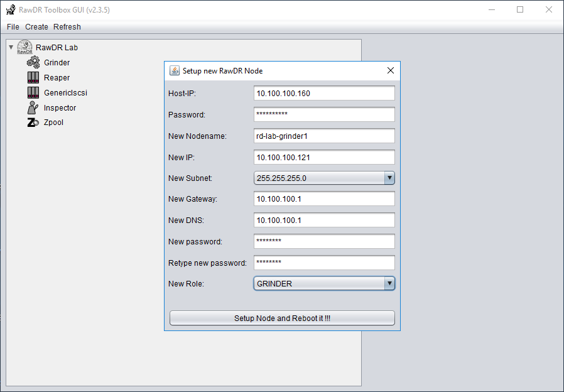Focus the Password input field
Image resolution: width=564 pixels, height=392 pixels.
point(324,114)
